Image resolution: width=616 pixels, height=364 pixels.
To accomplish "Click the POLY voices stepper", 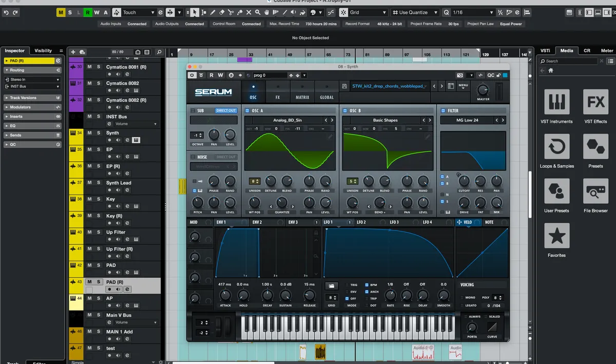I will click(x=497, y=298).
